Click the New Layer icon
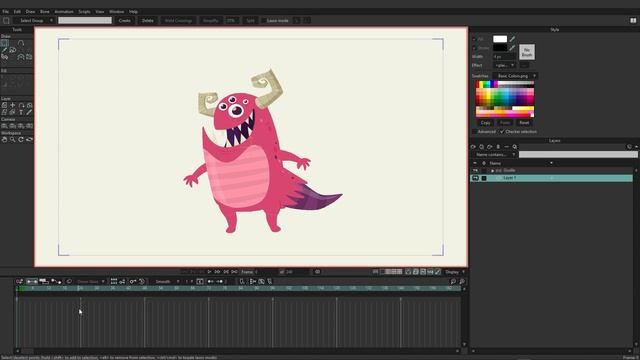This screenshot has height=360, width=640. coord(473,147)
